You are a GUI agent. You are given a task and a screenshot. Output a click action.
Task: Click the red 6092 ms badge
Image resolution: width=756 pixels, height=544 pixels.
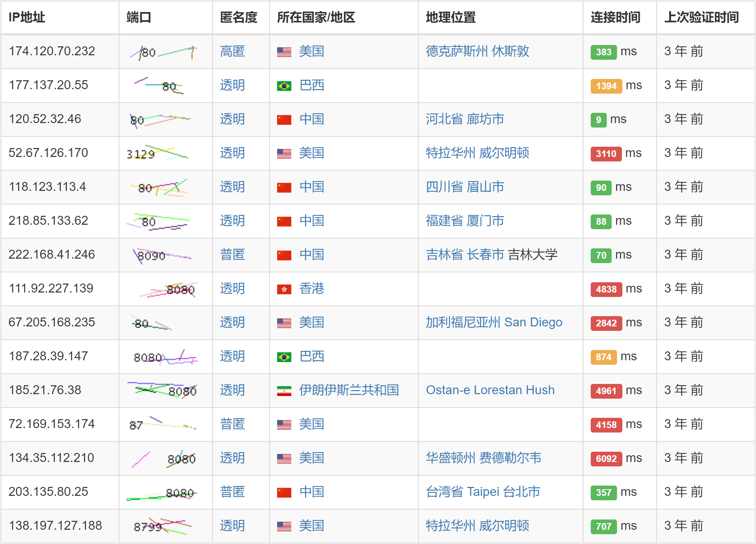(606, 459)
